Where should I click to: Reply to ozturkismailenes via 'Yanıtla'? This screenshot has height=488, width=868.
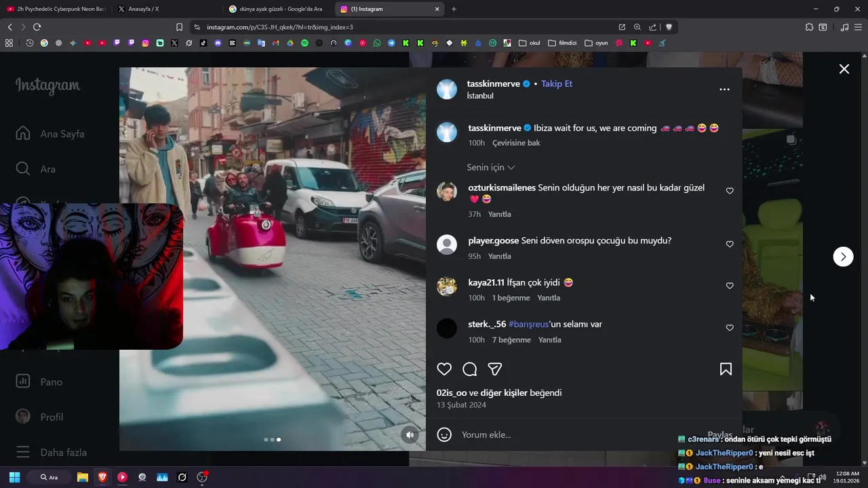(500, 214)
